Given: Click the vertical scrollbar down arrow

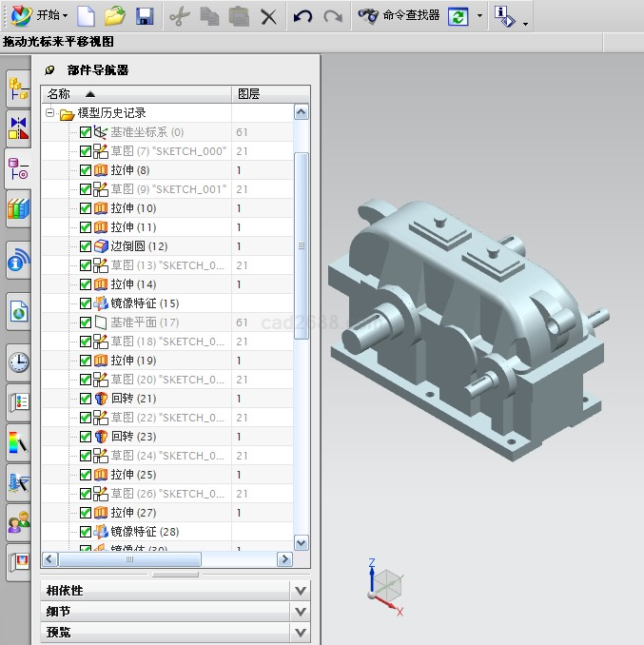Looking at the screenshot, I should coord(302,543).
